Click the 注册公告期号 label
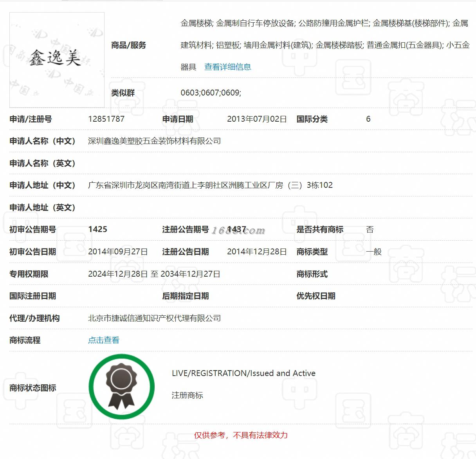The width and height of the screenshot is (476, 459). [186, 229]
